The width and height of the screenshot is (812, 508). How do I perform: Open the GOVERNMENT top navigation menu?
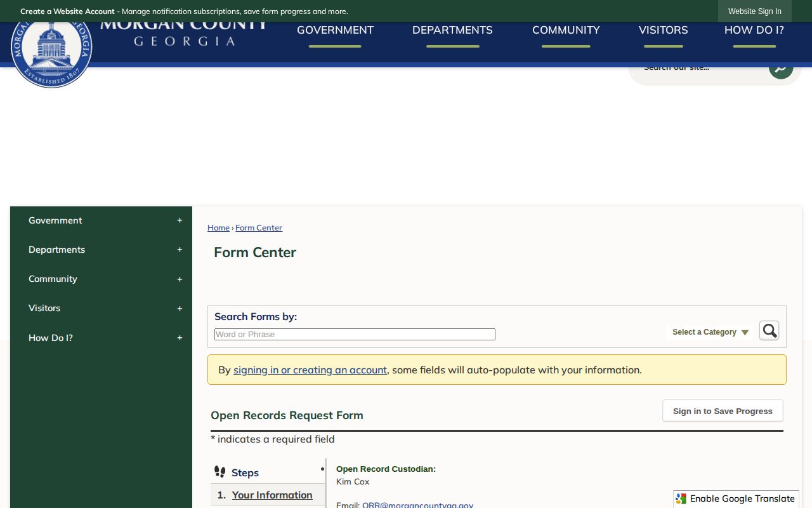(335, 30)
